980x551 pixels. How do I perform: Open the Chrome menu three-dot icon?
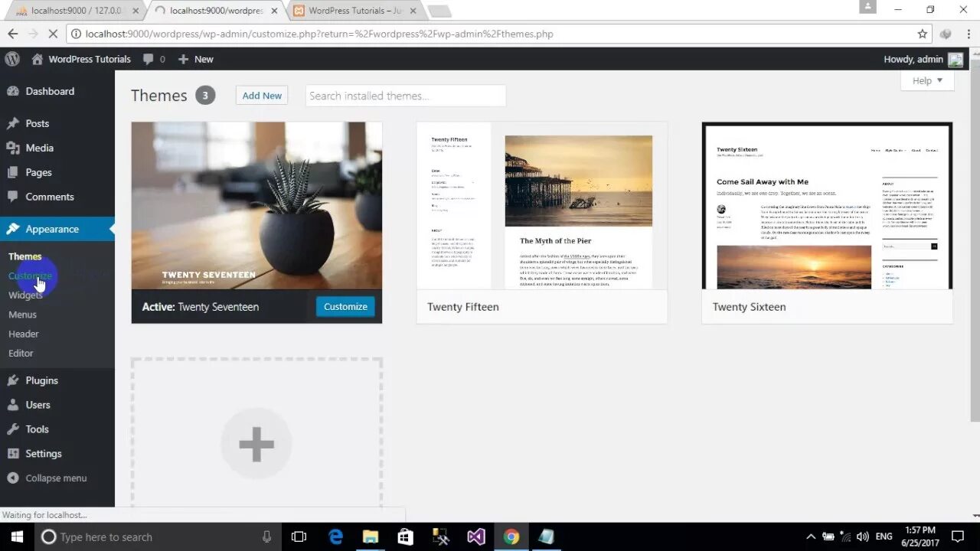tap(967, 34)
